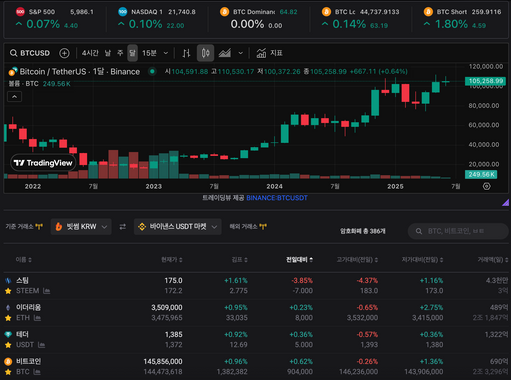Sort table by 저가대비(전일) column
511x380 pixels.
click(422, 260)
